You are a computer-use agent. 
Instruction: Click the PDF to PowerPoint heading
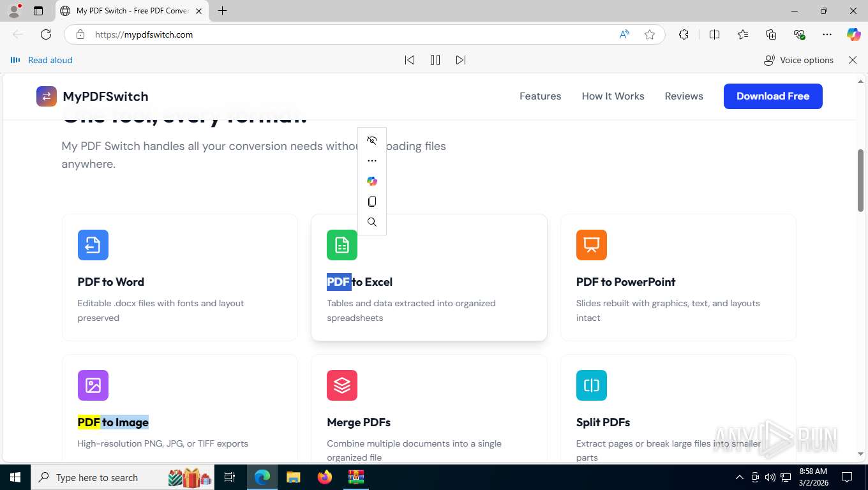coord(626,282)
